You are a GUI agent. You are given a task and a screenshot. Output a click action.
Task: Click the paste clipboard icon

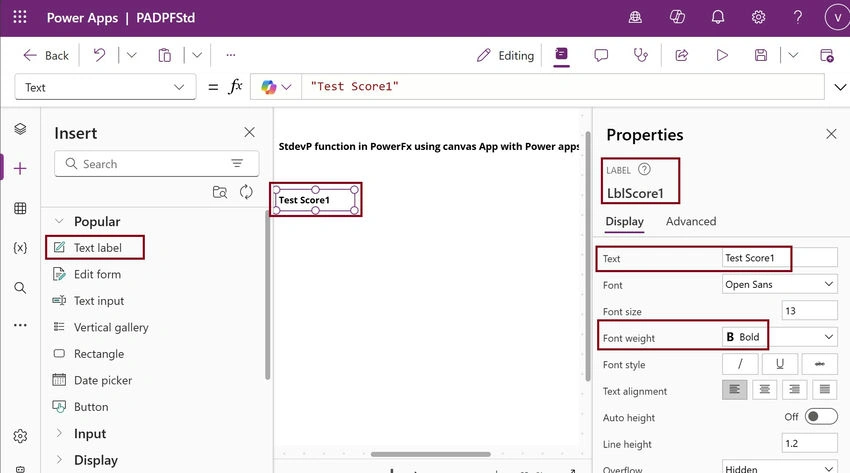click(164, 55)
